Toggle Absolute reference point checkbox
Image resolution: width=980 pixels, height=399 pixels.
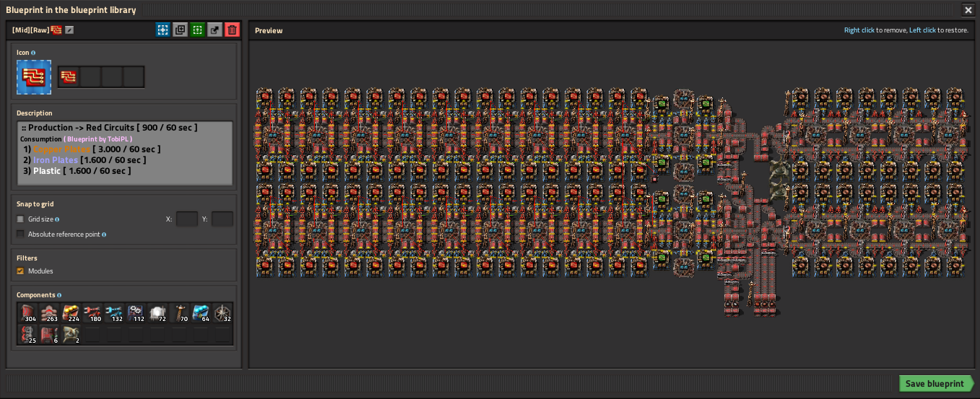pos(20,234)
